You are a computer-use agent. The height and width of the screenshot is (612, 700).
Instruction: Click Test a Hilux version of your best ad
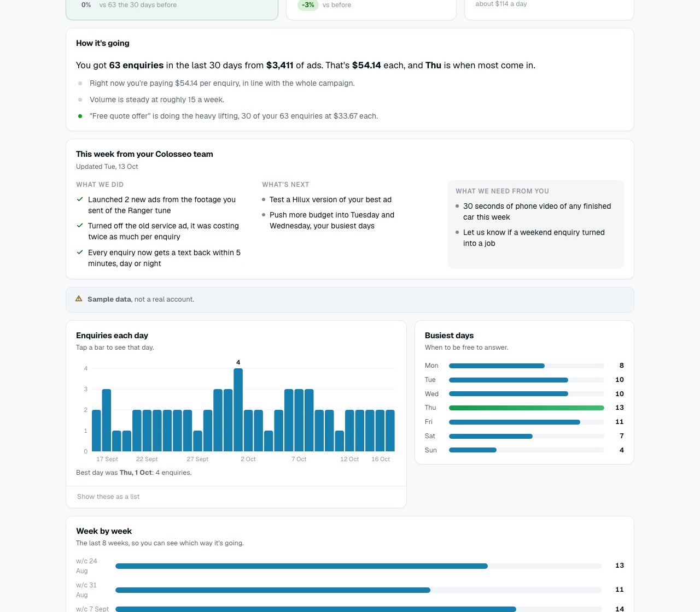[330, 199]
